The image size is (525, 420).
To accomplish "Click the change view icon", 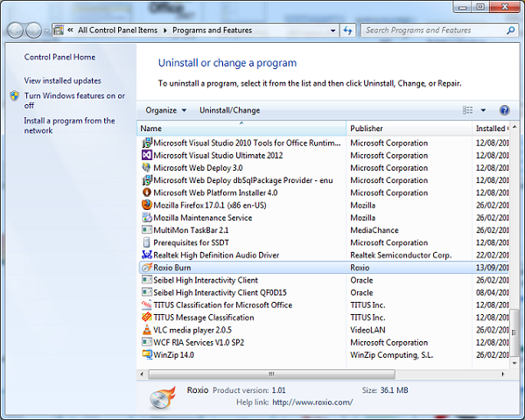I will tap(468, 110).
